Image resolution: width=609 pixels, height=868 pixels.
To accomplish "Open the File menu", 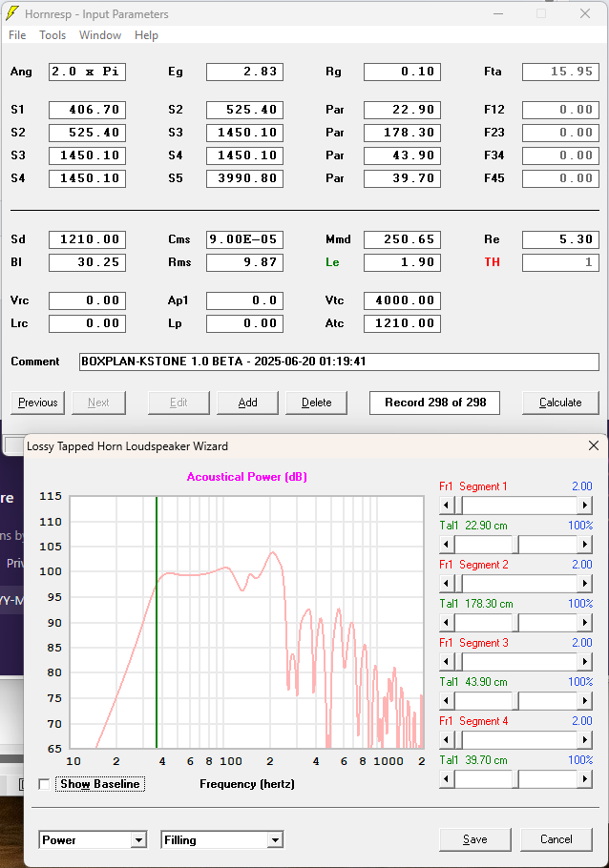I will pos(17,35).
